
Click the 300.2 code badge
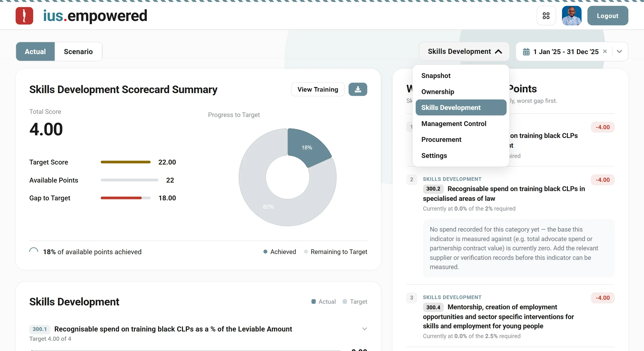click(x=433, y=189)
